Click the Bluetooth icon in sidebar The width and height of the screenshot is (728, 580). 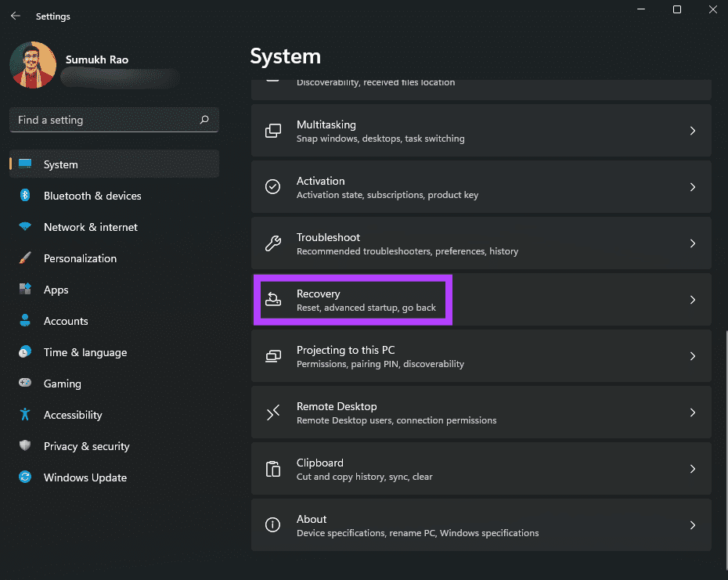click(x=25, y=195)
